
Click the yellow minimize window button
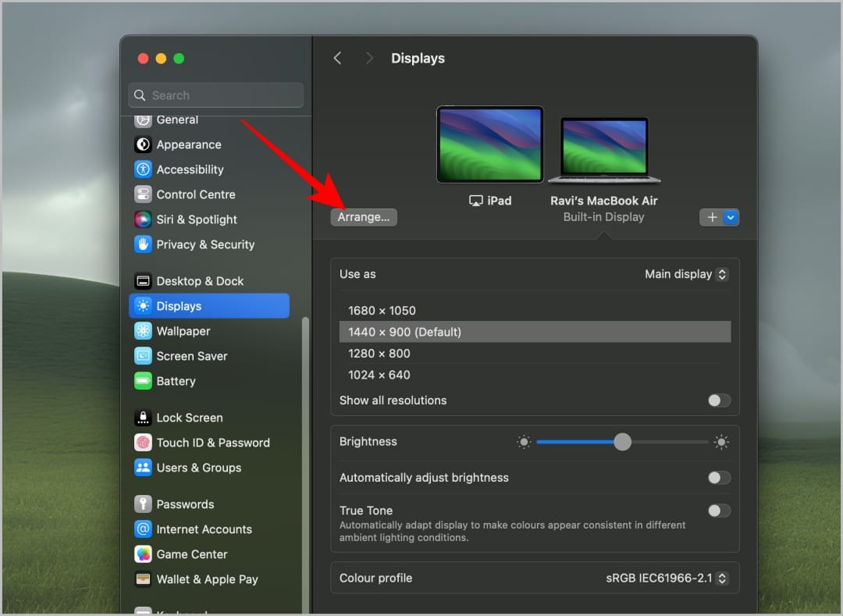[161, 58]
